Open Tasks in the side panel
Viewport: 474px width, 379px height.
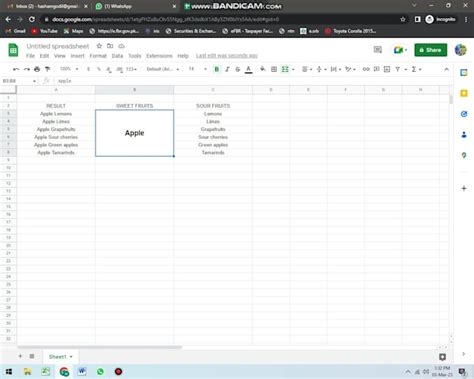pyautogui.click(x=464, y=114)
